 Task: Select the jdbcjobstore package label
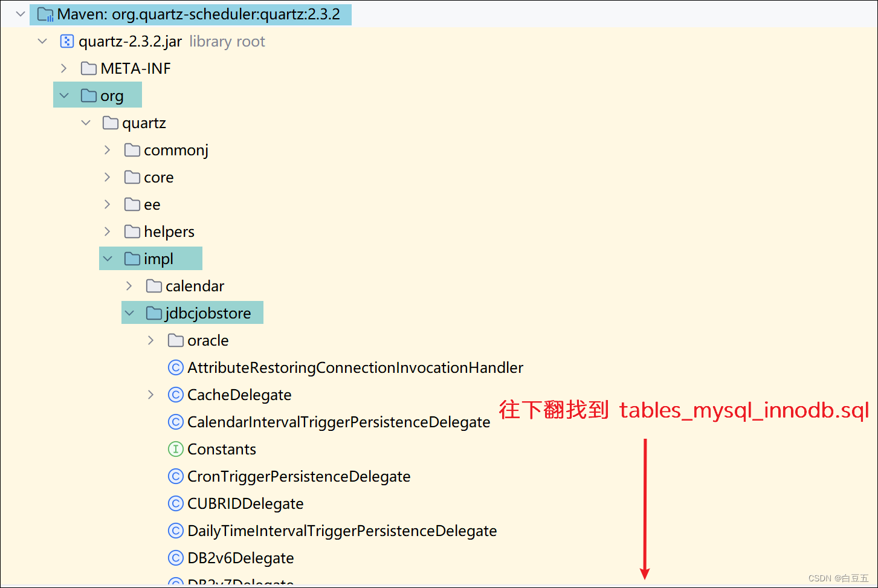208,314
